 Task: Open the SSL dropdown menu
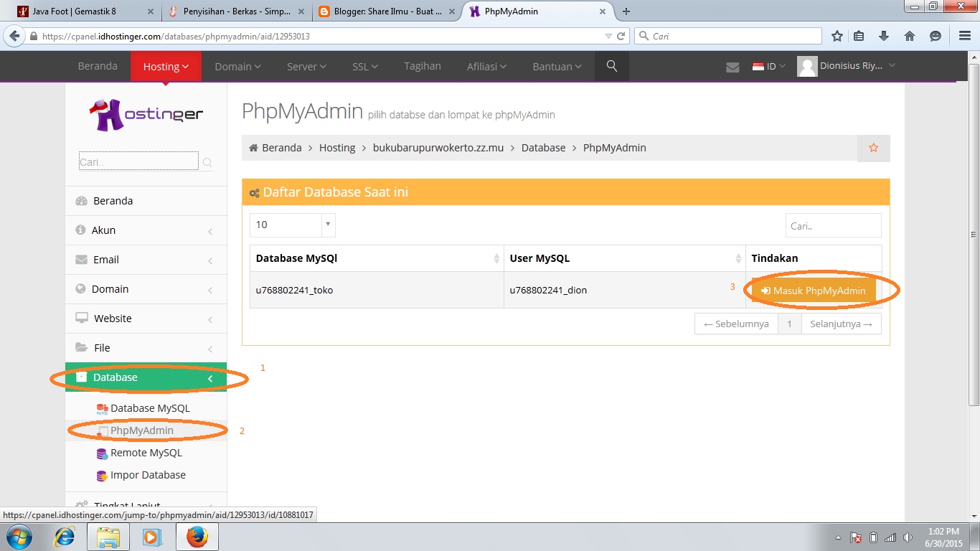point(365,66)
